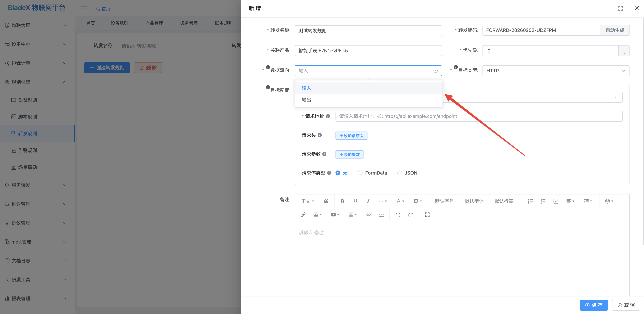Select the JSON request body type
Viewport: 644px width, 314px height.
coord(399,173)
